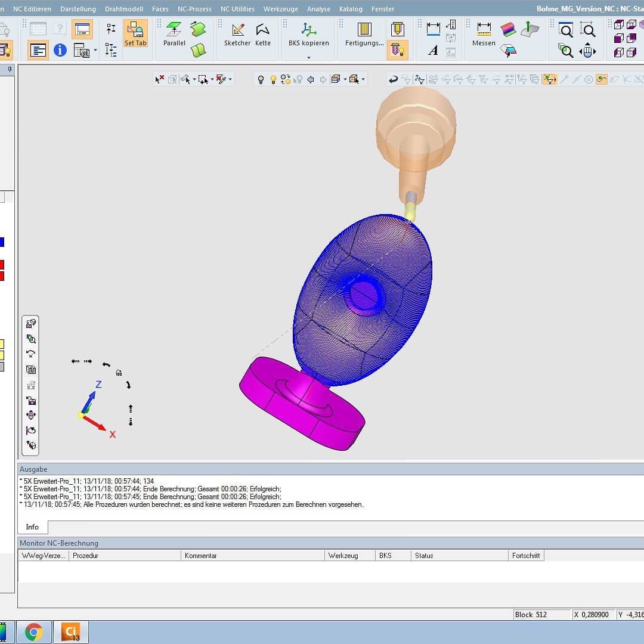Toggle the highlighted orange filter icon
Viewport: 644px width, 644px height.
point(550,79)
